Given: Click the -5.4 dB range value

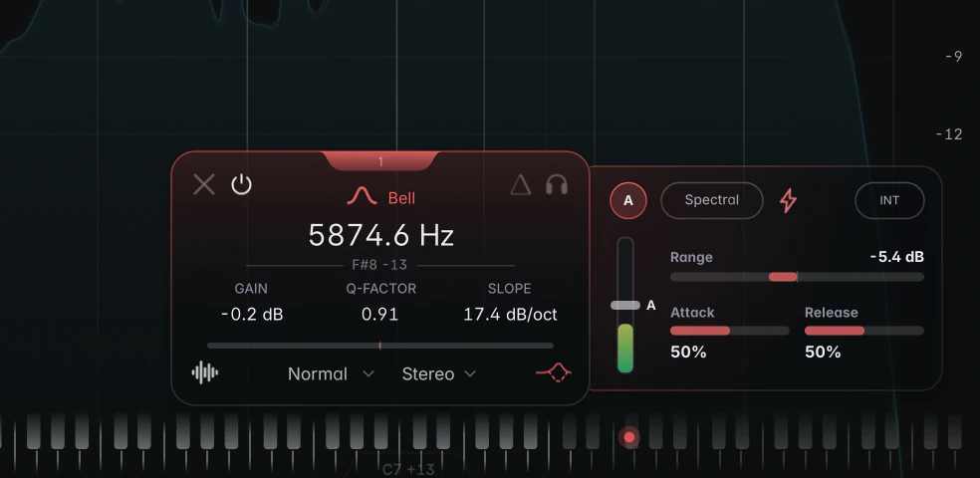Looking at the screenshot, I should pos(897,257).
